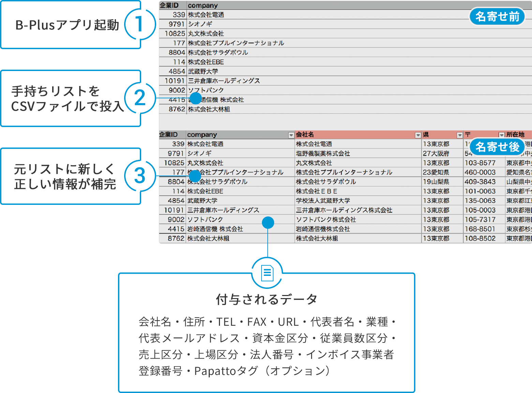The image size is (532, 393).
Task: Click the 付与されるデータ heading
Action: (x=267, y=299)
